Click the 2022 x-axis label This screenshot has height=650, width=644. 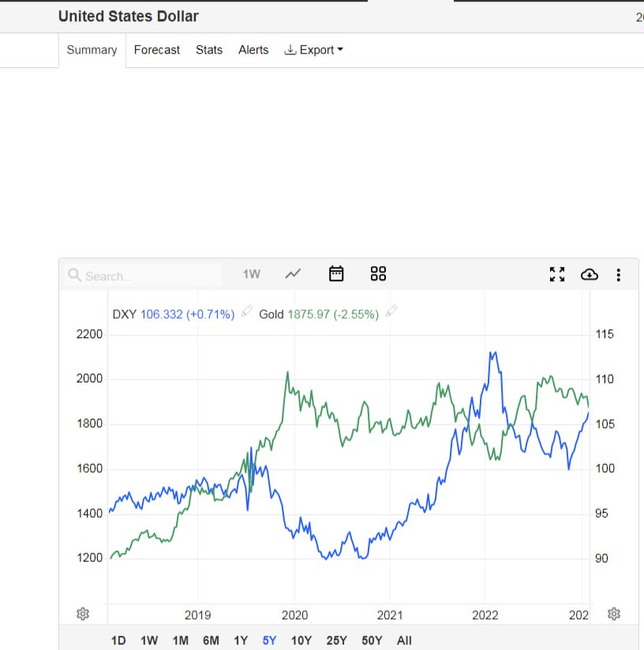[485, 614]
